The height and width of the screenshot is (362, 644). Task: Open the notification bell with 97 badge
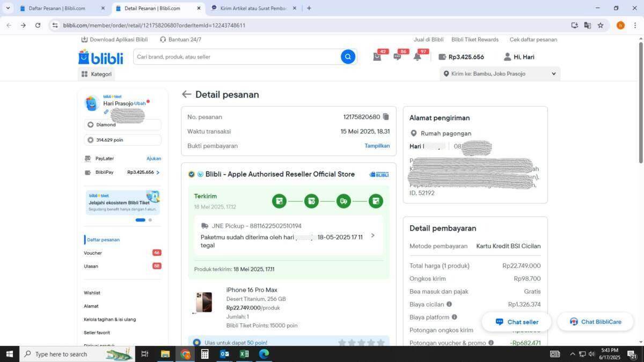coord(417,57)
